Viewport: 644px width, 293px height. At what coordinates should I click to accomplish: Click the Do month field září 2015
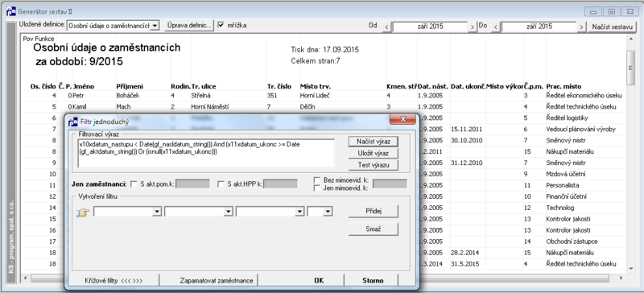click(539, 27)
